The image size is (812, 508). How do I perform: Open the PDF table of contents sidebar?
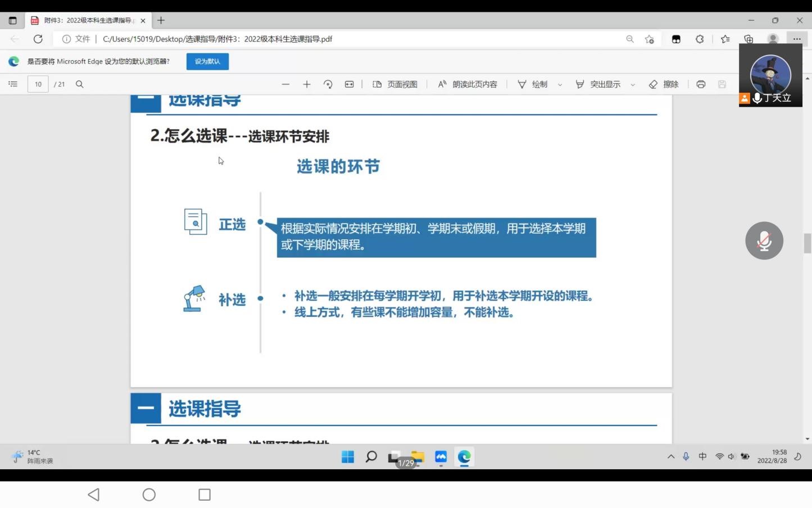tap(13, 84)
